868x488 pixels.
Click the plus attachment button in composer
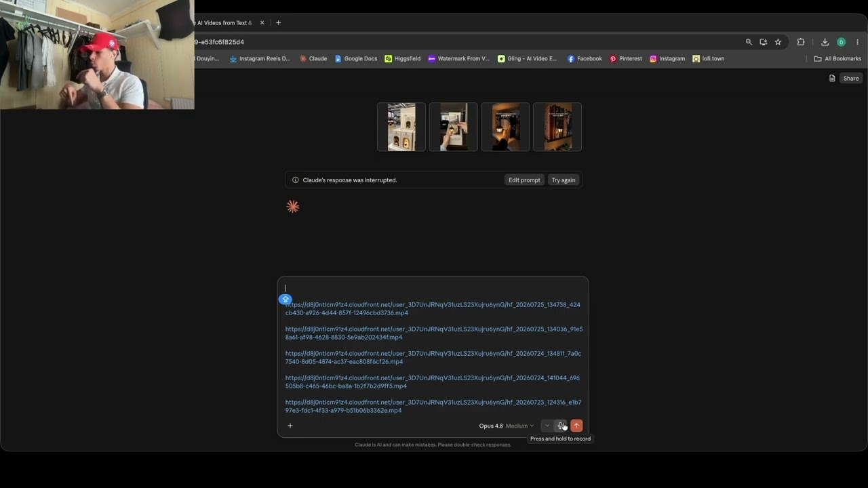click(x=290, y=426)
